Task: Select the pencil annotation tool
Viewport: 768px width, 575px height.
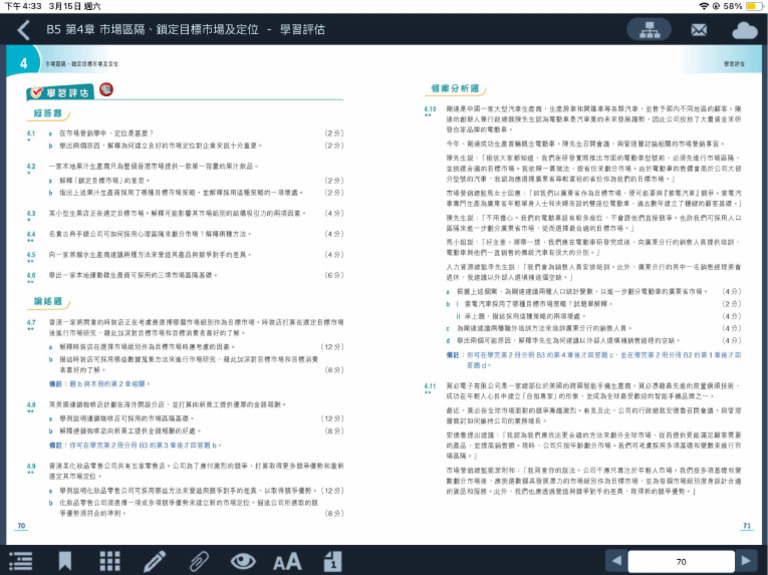Action: (x=154, y=561)
